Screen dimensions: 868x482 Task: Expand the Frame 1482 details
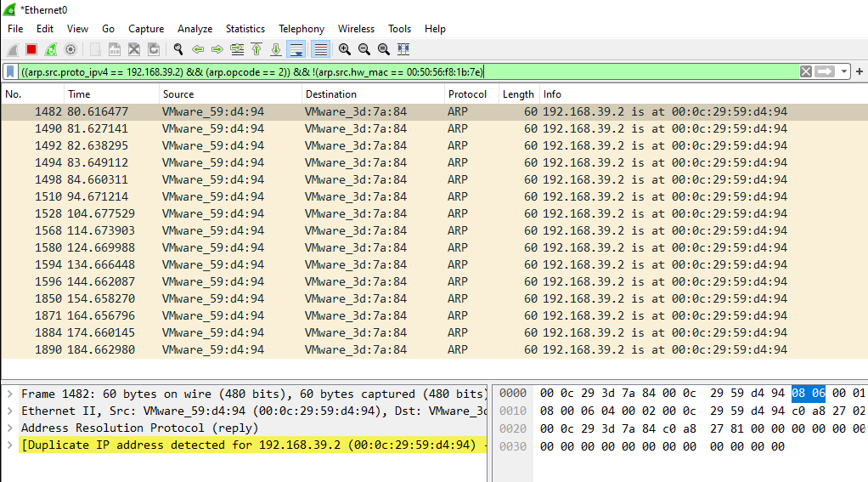point(9,394)
